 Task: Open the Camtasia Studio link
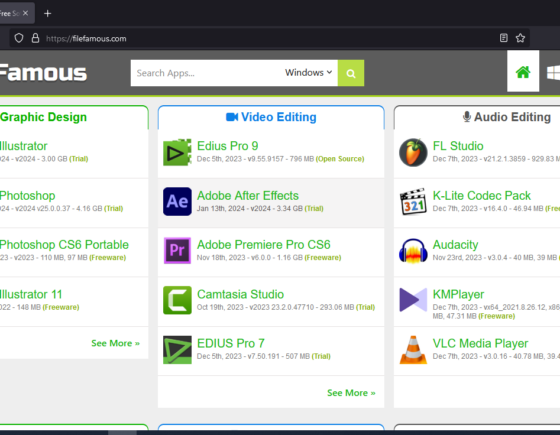click(x=240, y=294)
